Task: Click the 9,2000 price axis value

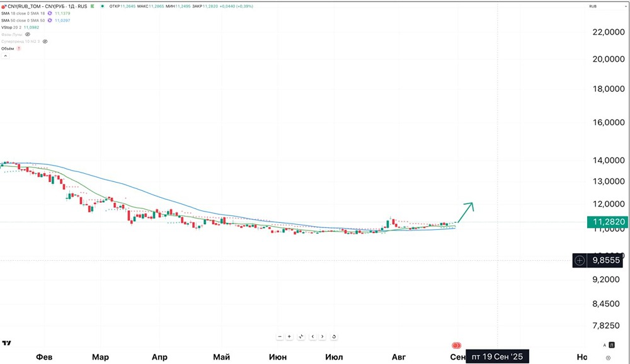Action: (x=606, y=279)
